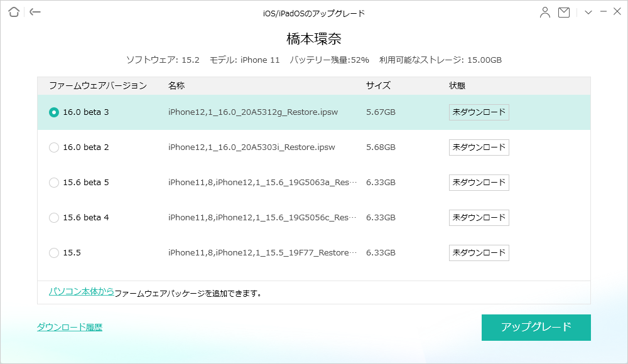Click file name containing 15.6_19G5063a
The width and height of the screenshot is (628, 364).
[x=263, y=183]
